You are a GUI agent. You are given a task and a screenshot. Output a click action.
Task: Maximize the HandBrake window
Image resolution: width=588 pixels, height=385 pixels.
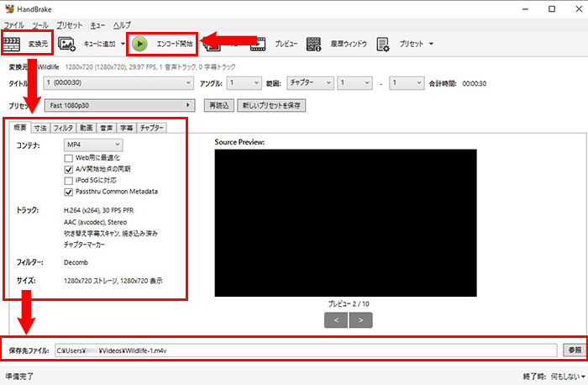pos(552,9)
